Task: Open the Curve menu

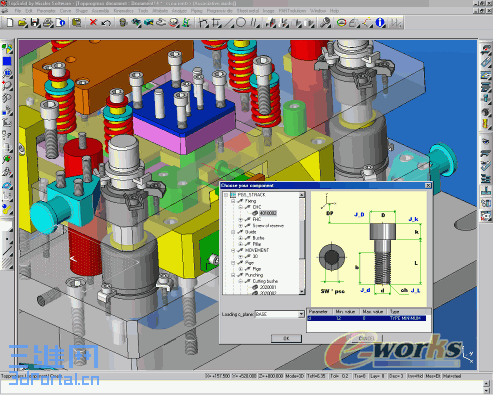Action: [65, 11]
